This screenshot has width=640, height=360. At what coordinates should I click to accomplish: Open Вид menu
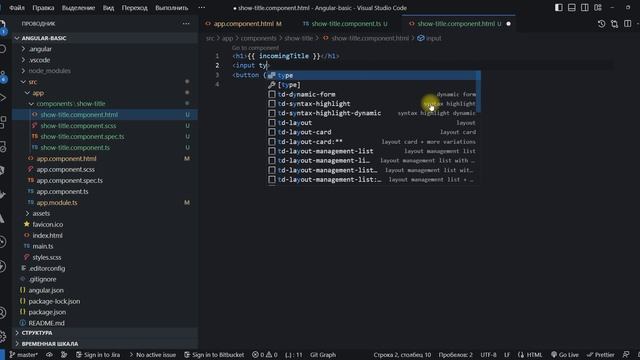point(108,8)
